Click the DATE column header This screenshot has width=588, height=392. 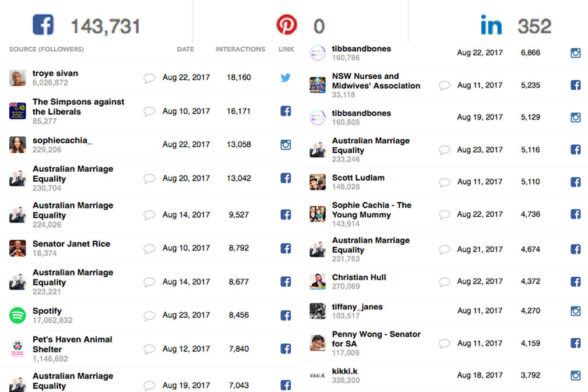(185, 49)
